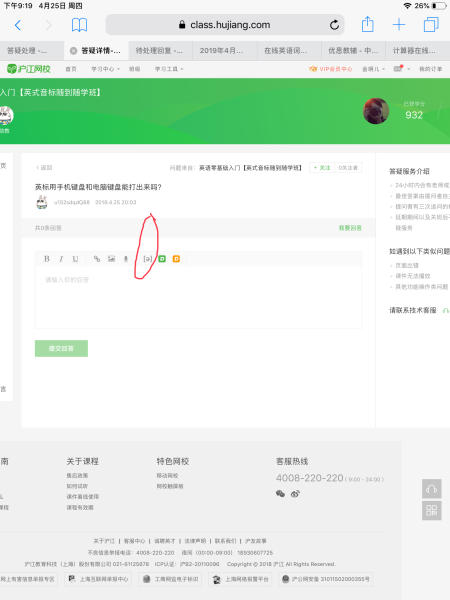This screenshot has width=450, height=600.
Task: Open 联系我们 footer link
Action: [x=225, y=541]
